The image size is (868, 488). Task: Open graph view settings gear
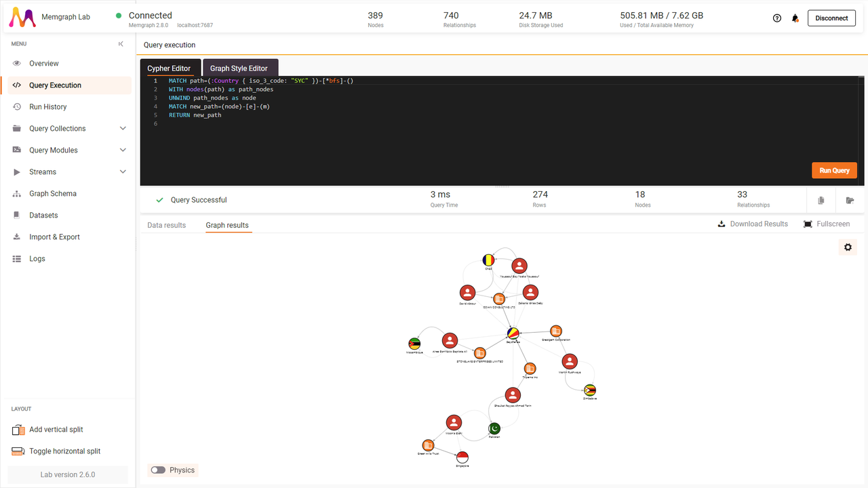point(847,247)
